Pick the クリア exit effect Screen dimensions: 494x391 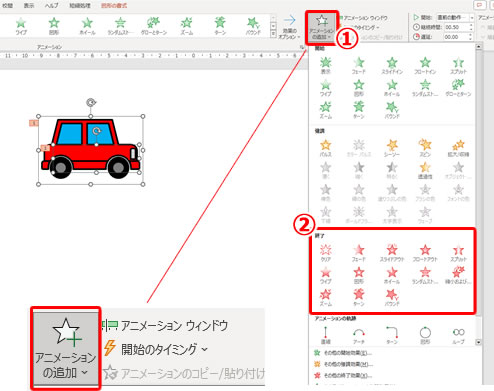(x=326, y=253)
